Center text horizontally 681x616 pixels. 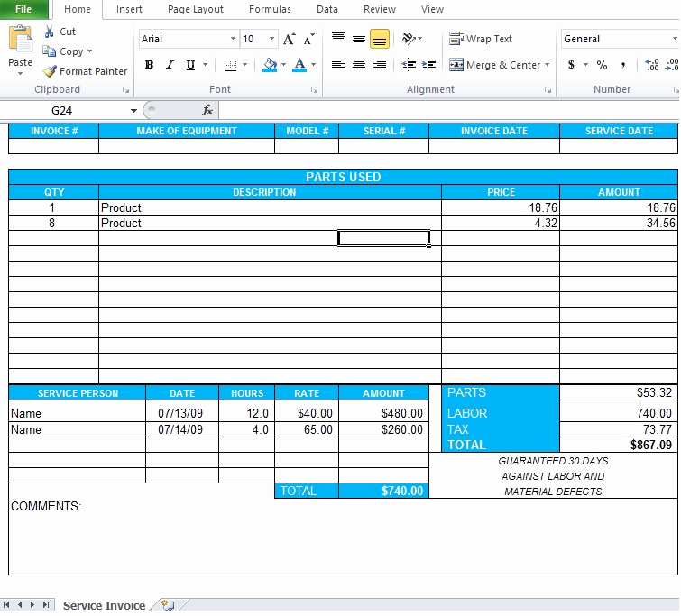pyautogui.click(x=359, y=65)
